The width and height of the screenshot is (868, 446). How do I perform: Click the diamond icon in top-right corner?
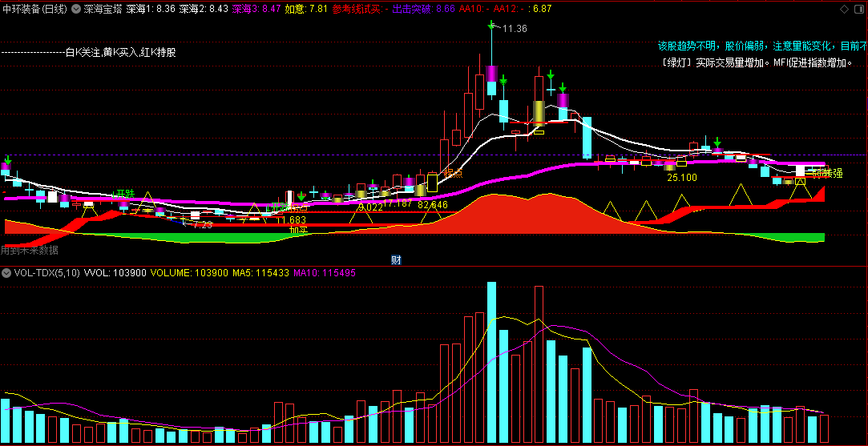[x=844, y=9]
